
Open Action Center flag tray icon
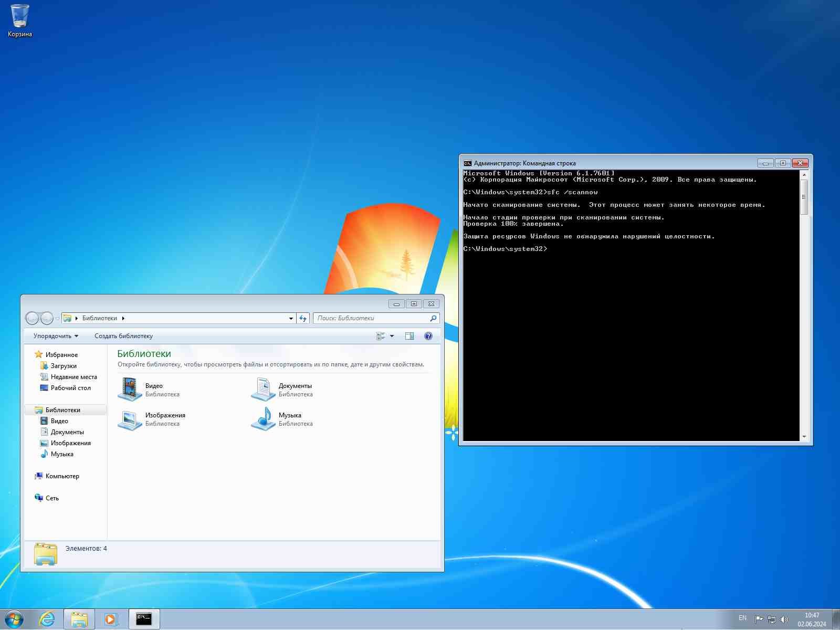coord(759,619)
